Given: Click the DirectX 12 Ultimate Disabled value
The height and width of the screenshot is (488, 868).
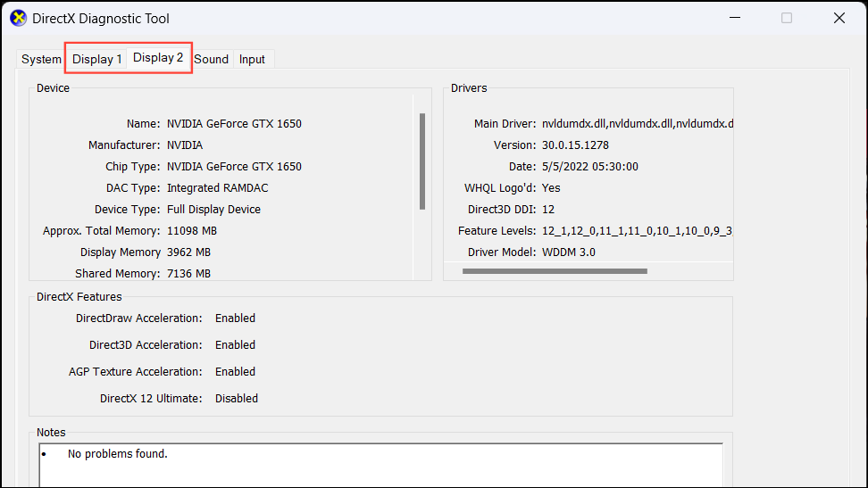Looking at the screenshot, I should pyautogui.click(x=237, y=399).
